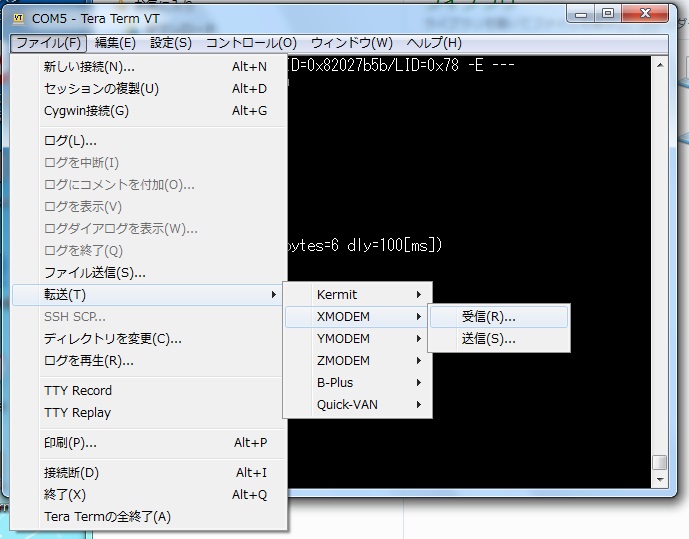Expand the Kermit transfer submenu
The height and width of the screenshot is (539, 689).
[358, 295]
